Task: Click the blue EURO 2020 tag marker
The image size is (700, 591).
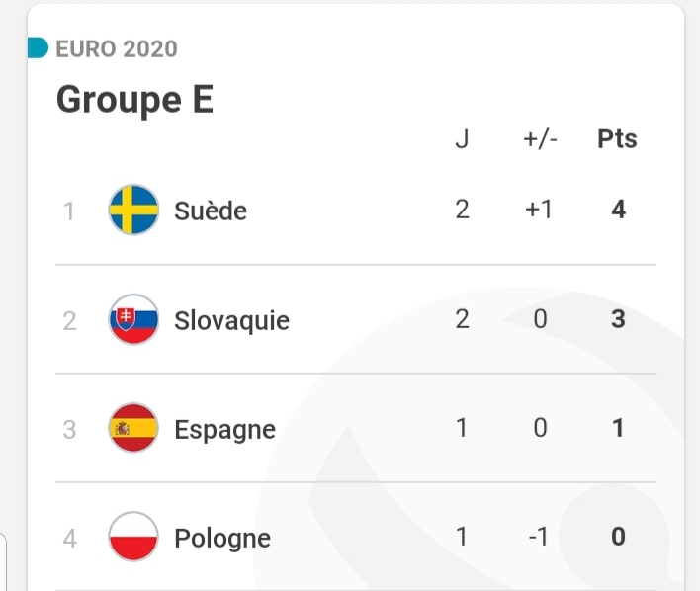Action: tap(38, 48)
